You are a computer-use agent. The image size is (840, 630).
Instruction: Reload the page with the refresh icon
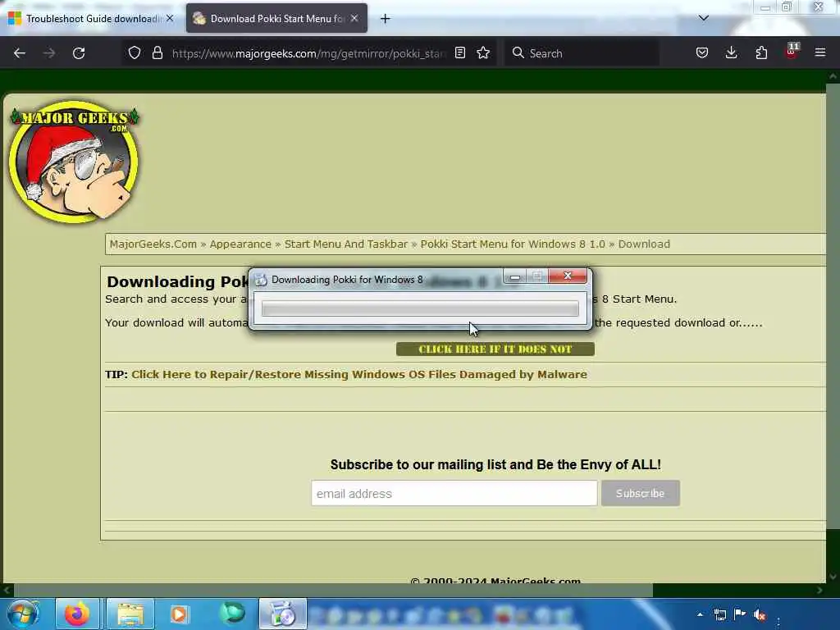click(x=79, y=53)
